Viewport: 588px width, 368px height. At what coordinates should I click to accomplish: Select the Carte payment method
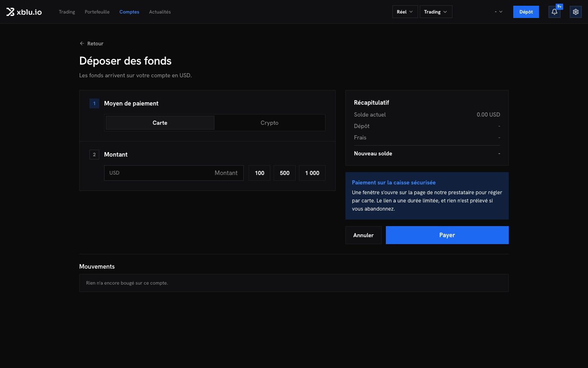click(x=160, y=123)
